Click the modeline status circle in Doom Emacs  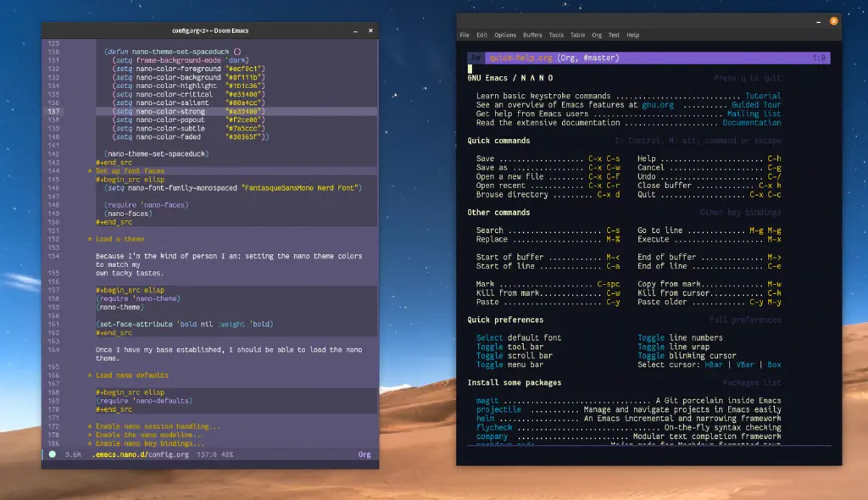point(52,454)
